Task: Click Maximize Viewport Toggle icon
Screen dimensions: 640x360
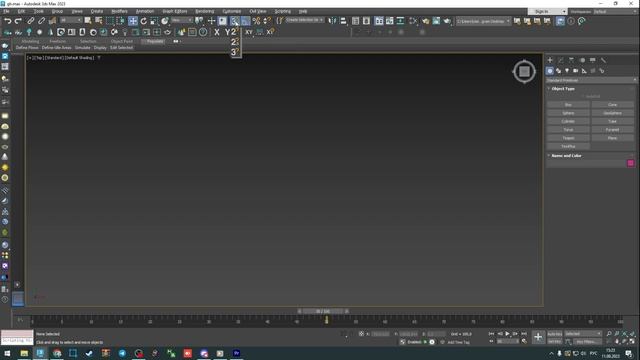Action: [632, 341]
